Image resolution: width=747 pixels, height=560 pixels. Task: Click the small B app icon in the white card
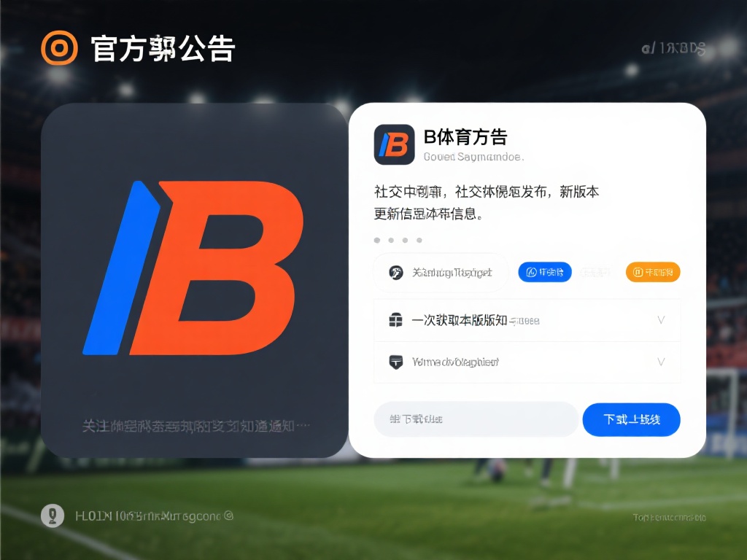(x=394, y=144)
